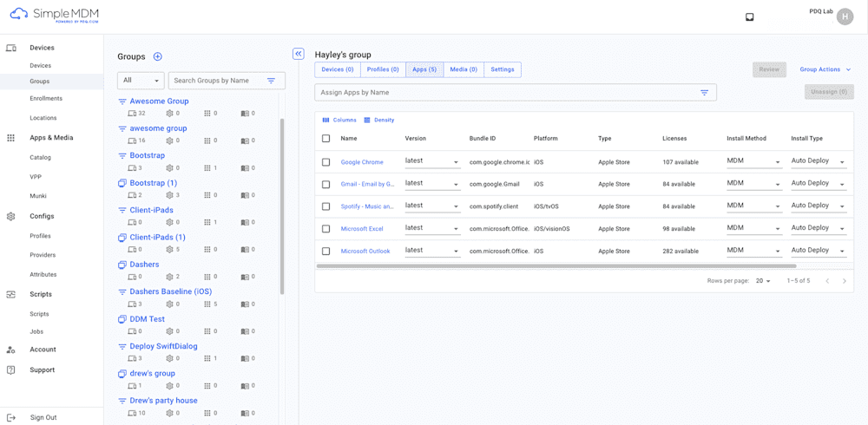The width and height of the screenshot is (868, 425).
Task: Click the Density icon above the table
Action: pyautogui.click(x=367, y=120)
